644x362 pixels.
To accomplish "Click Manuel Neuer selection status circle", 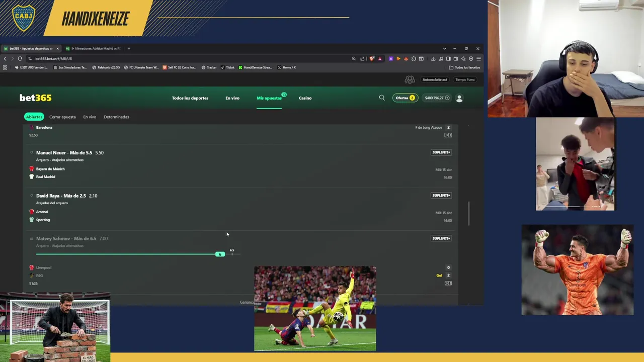I will [31, 152].
